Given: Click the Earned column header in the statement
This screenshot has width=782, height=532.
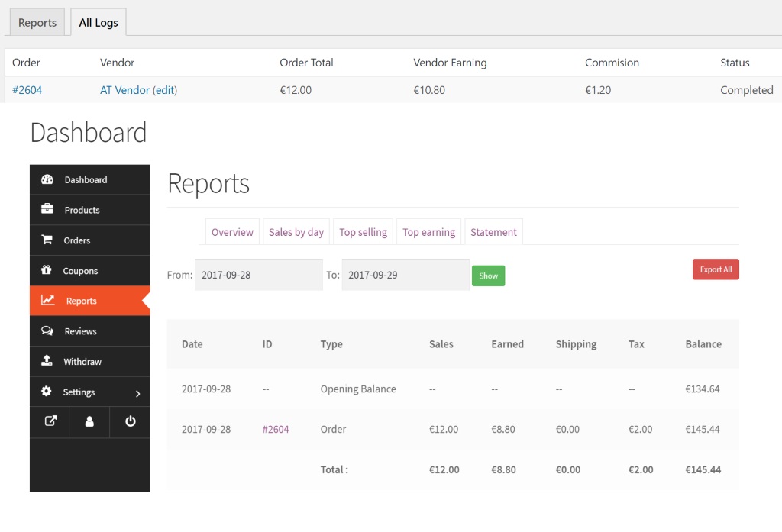Looking at the screenshot, I should click(507, 344).
